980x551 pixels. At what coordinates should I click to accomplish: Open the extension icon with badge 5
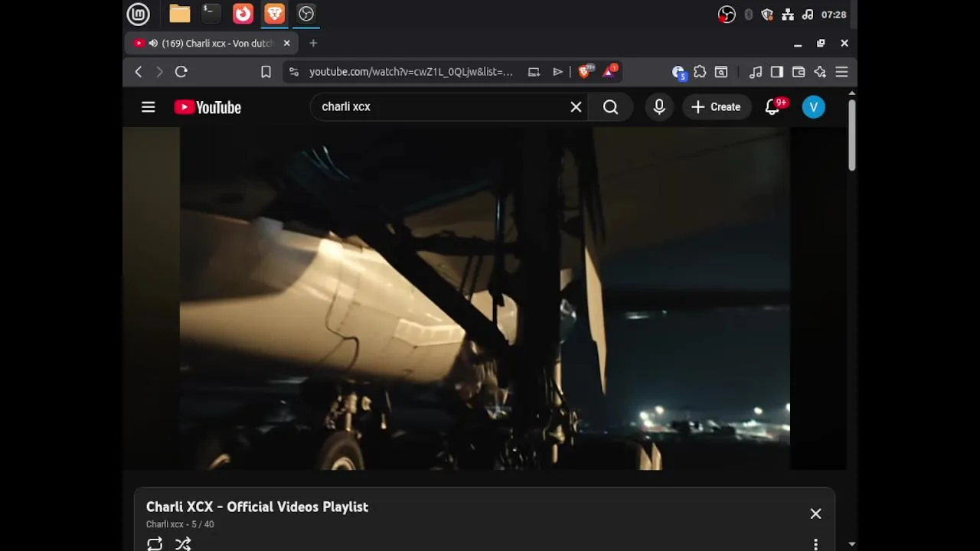pos(678,73)
